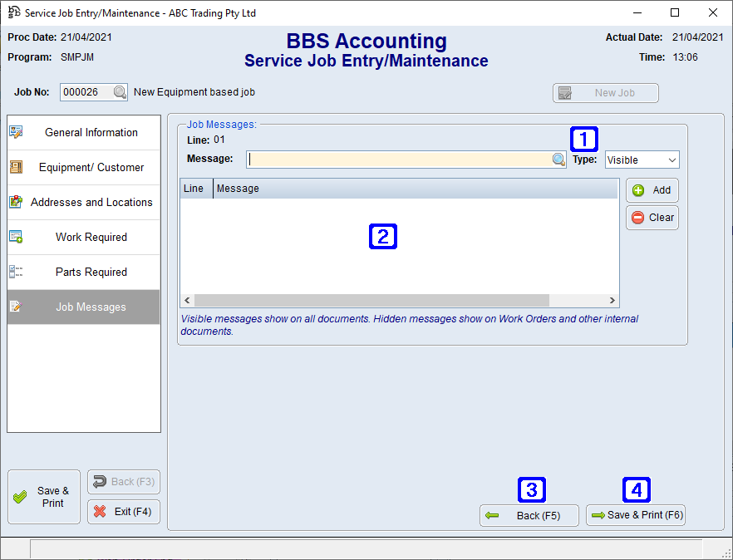Open the Type dropdown showing Visible
Image resolution: width=733 pixels, height=560 pixels.
click(641, 159)
